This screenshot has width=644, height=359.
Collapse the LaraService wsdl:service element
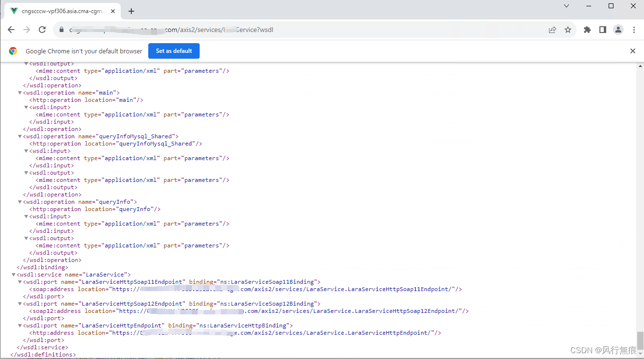pyautogui.click(x=14, y=274)
